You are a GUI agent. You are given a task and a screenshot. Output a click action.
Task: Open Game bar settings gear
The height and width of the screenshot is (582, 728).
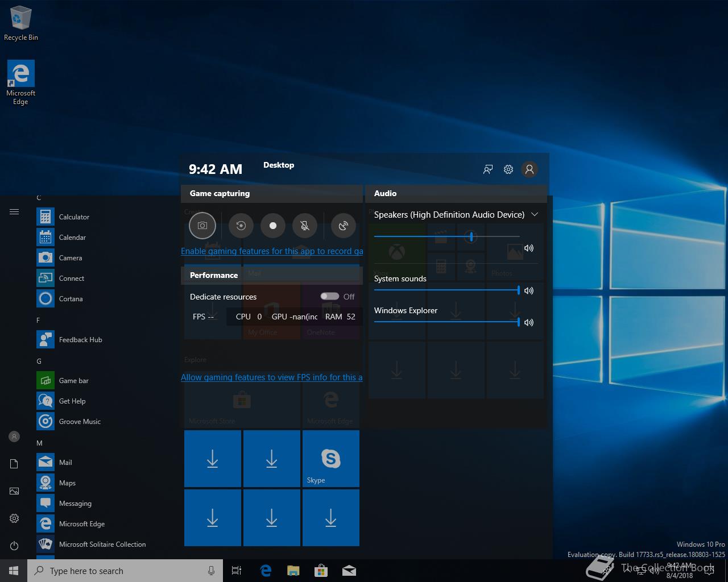508,169
